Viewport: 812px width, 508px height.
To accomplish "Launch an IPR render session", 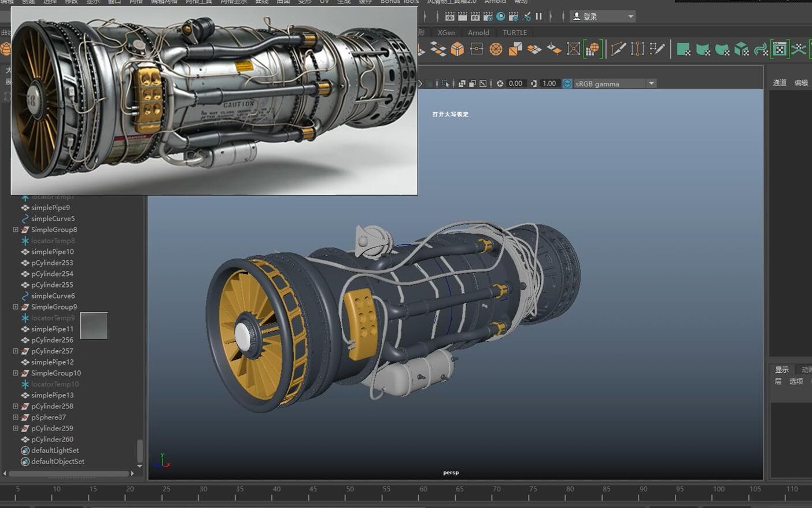I will tap(475, 16).
